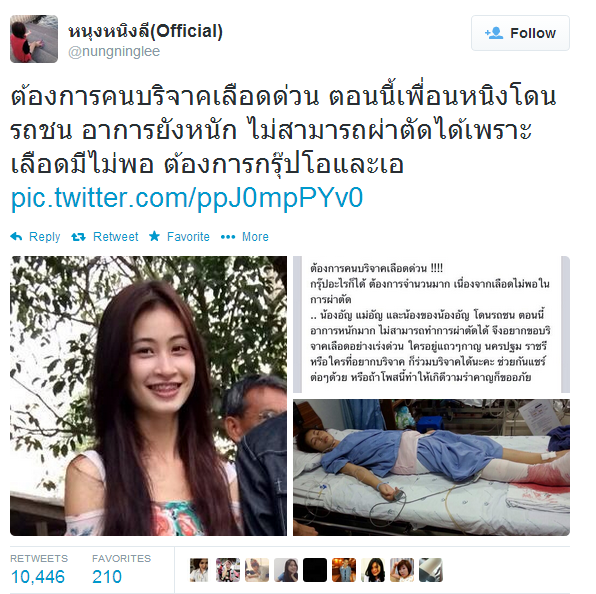Screen dimensions: 596x594
Task: Click the profile avatar of nungninglee
Action: tap(34, 39)
